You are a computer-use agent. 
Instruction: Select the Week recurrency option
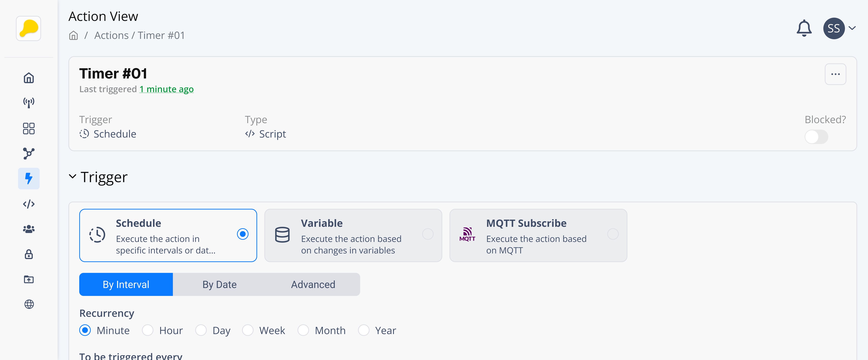click(248, 330)
